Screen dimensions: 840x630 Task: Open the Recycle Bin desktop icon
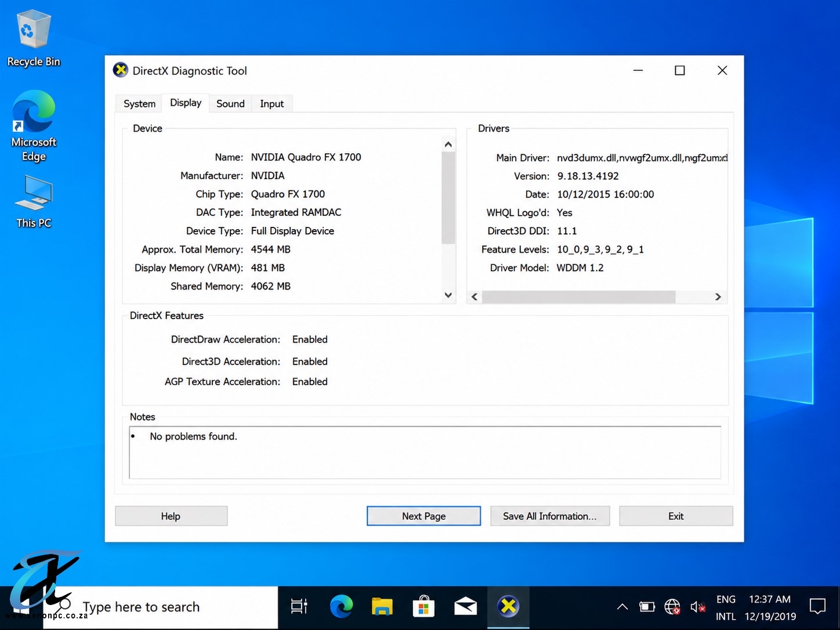coord(34,39)
